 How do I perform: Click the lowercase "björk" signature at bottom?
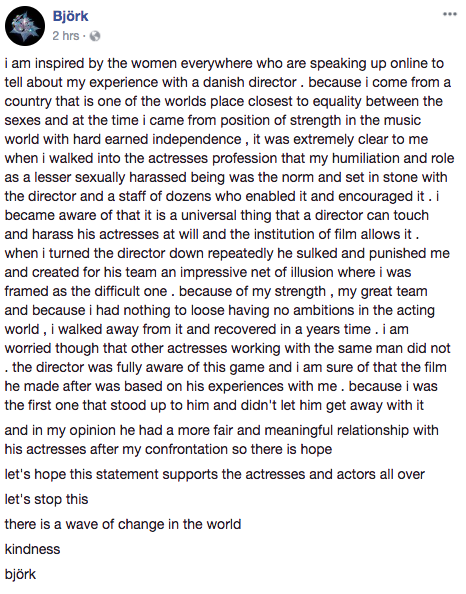pyautogui.click(x=20, y=574)
